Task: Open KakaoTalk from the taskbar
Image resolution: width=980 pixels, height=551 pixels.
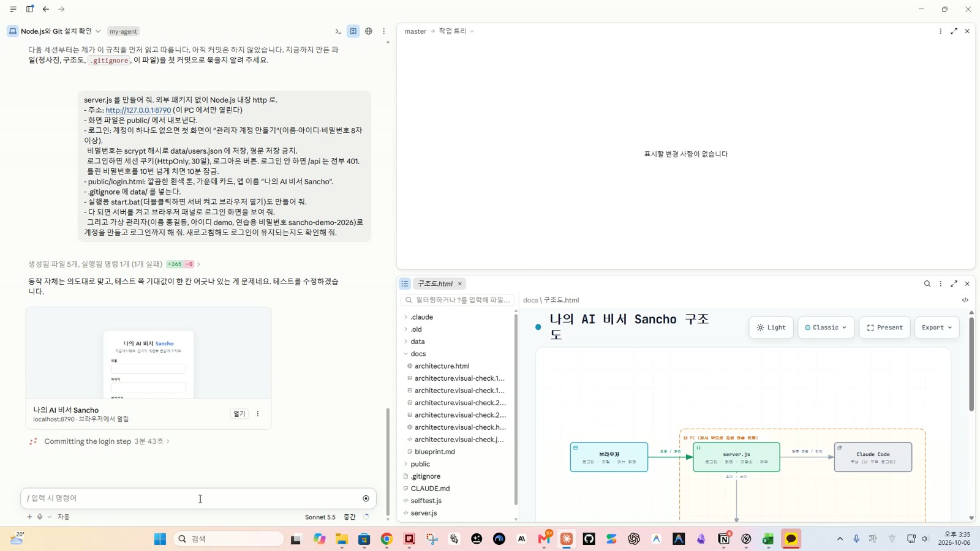Action: pyautogui.click(x=791, y=539)
